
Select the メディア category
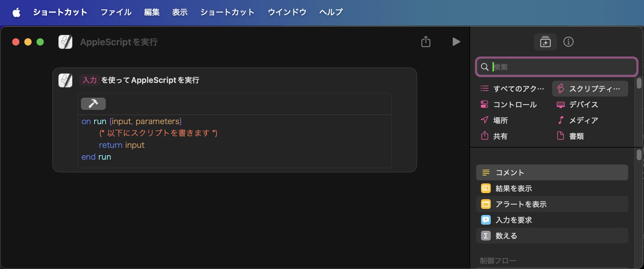(590, 120)
